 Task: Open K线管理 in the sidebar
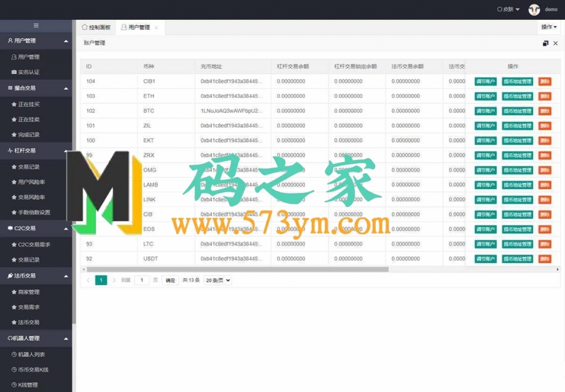coord(24,385)
